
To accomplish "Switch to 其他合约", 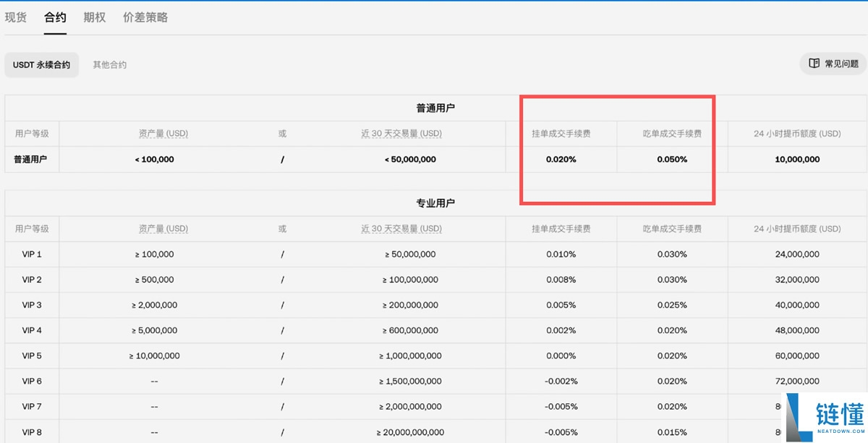I will [109, 64].
